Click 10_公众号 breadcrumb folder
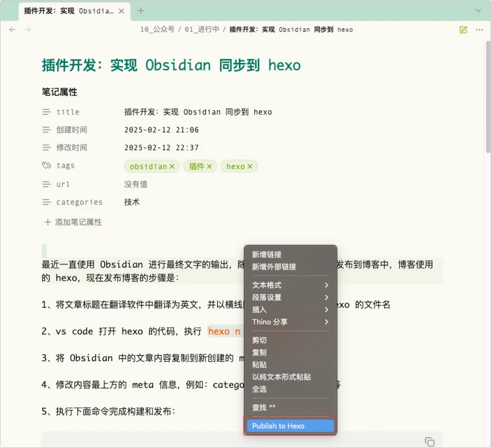 click(157, 29)
